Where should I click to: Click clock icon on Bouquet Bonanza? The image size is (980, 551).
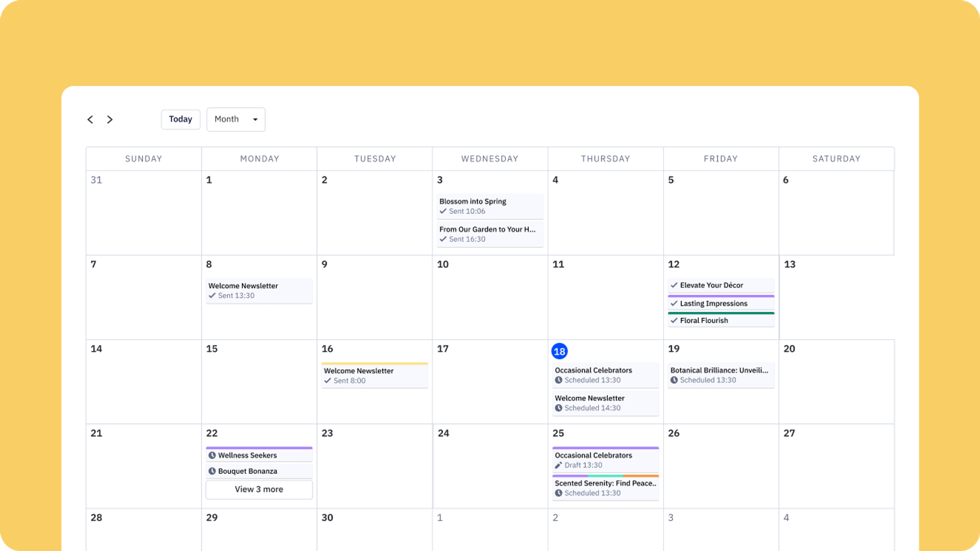coord(212,471)
